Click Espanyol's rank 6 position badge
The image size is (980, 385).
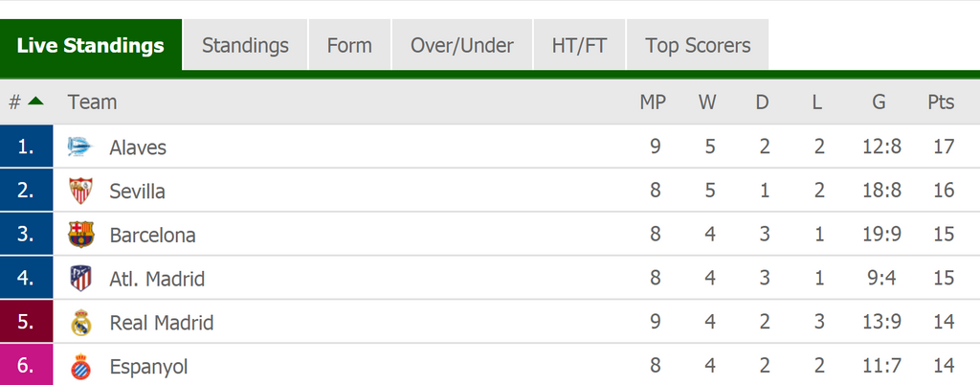pyautogui.click(x=26, y=367)
